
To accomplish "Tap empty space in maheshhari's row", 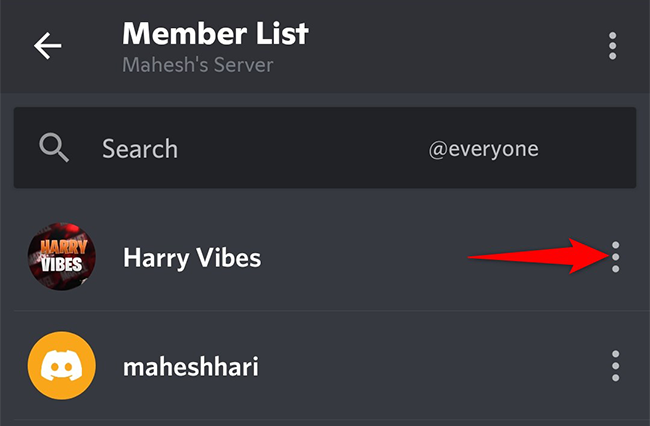I will (420, 367).
